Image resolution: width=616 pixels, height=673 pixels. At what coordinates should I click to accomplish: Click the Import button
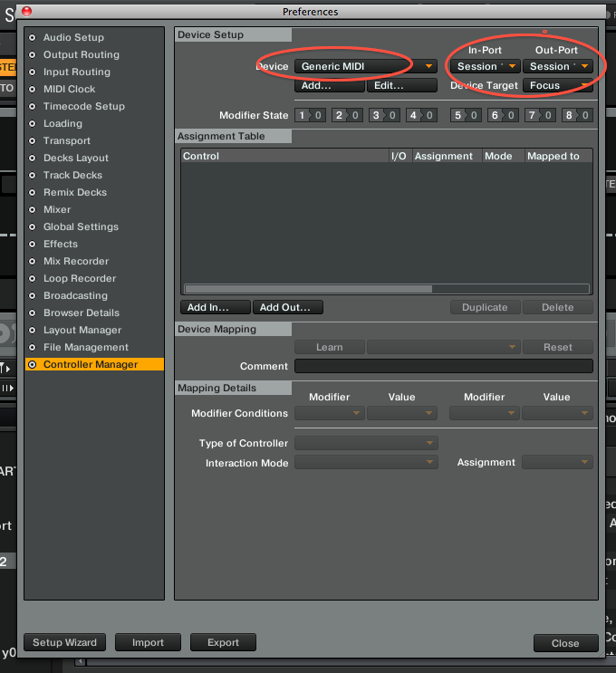tap(148, 643)
